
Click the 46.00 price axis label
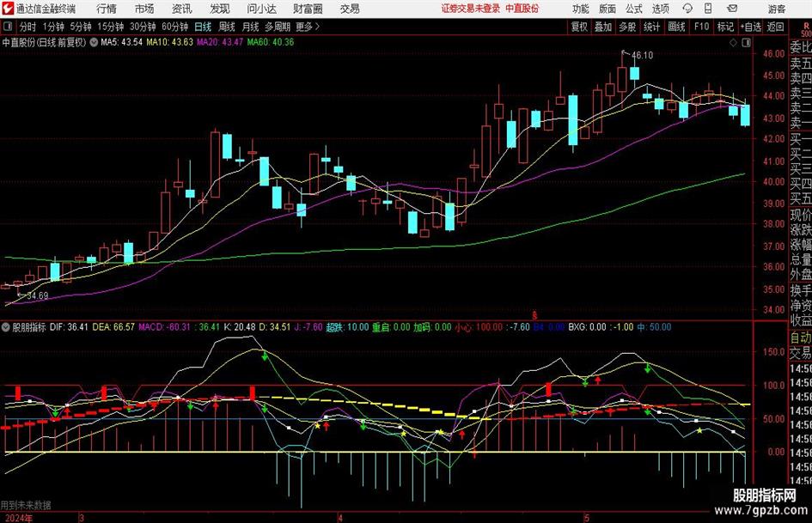(x=773, y=53)
